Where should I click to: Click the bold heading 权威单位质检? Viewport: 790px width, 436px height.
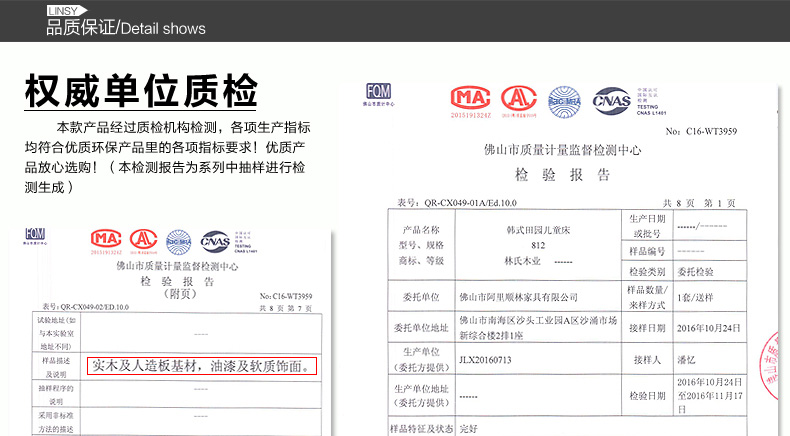141,91
